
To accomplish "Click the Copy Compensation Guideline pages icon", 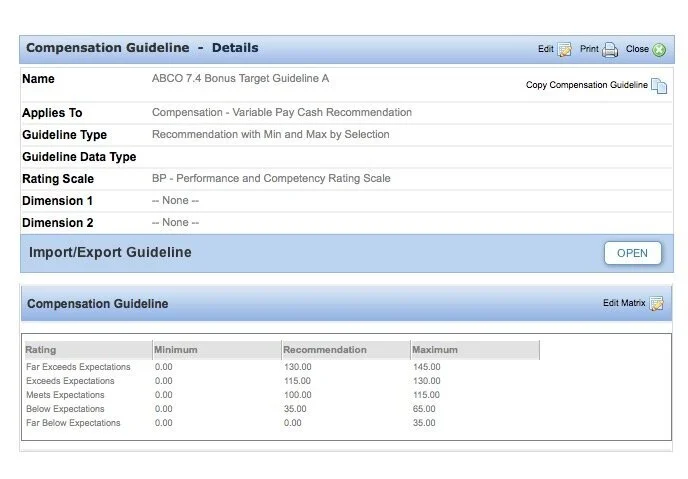I will tap(659, 86).
